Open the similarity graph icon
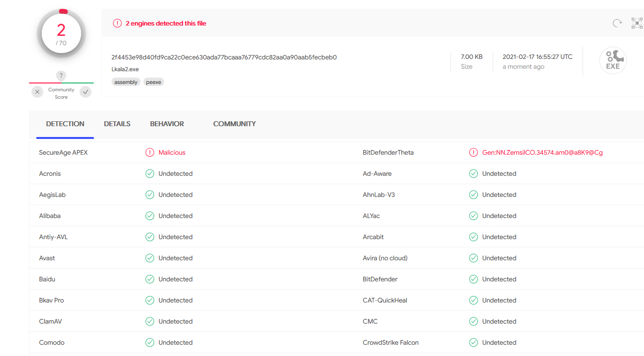Image resolution: width=644 pixels, height=356 pixels. click(x=637, y=23)
